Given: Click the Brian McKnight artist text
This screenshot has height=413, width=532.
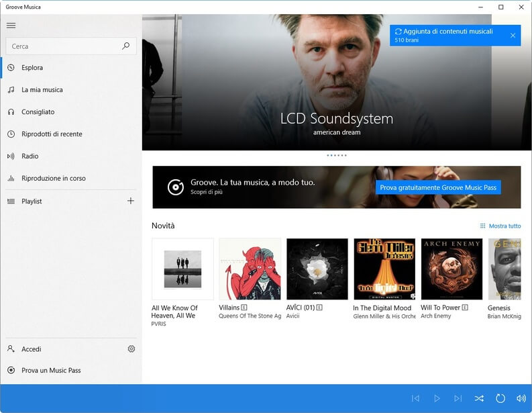Looking at the screenshot, I should pos(504,316).
